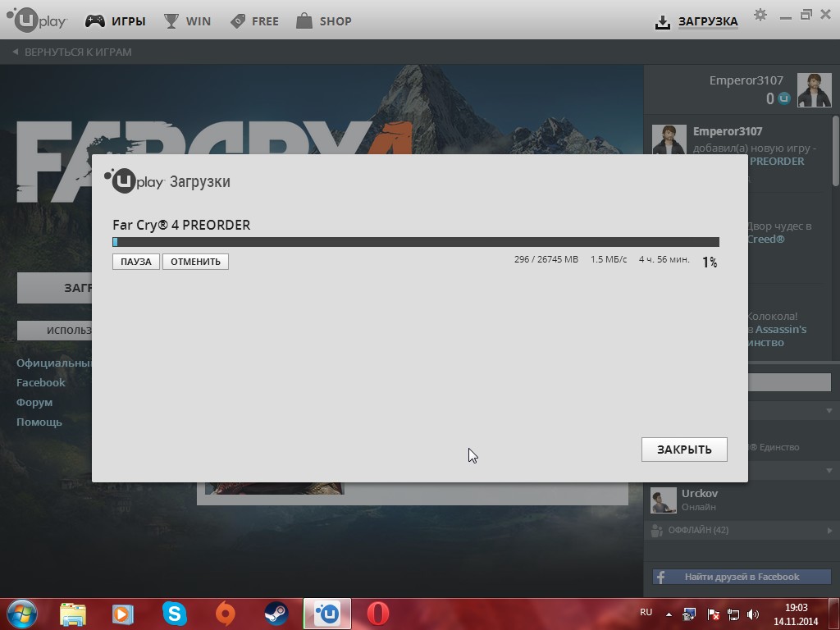Viewport: 840px width, 630px height.
Task: Click the trophy icon next to WIN
Action: point(171,21)
